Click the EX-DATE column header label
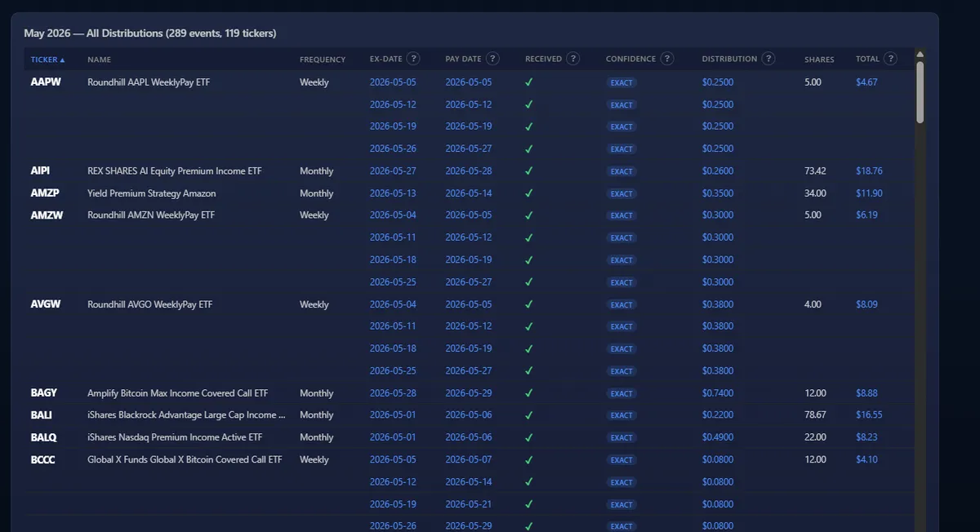 [x=386, y=60]
